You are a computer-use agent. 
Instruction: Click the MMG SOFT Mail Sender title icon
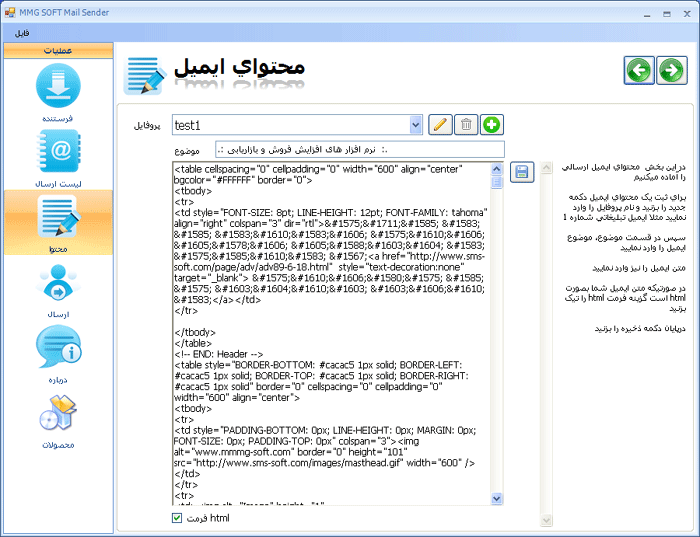click(x=9, y=12)
